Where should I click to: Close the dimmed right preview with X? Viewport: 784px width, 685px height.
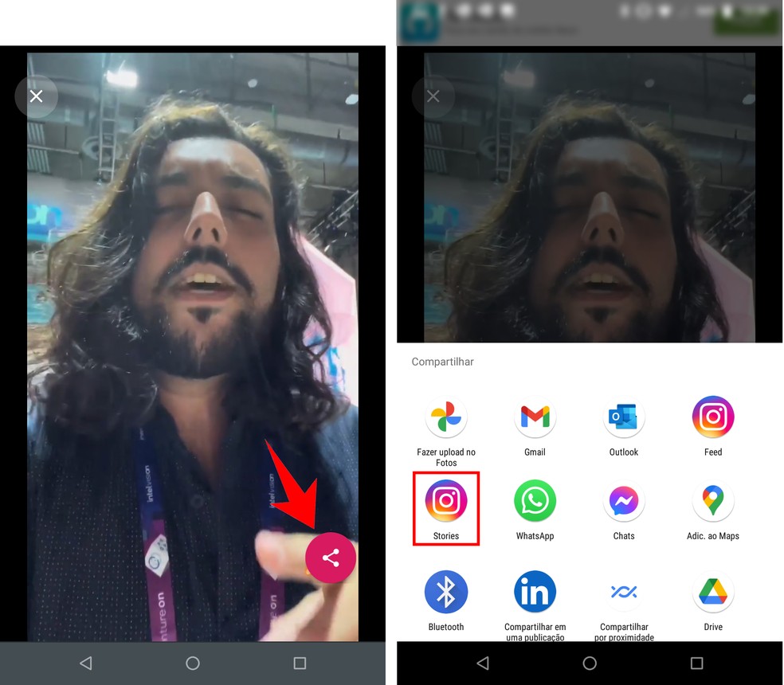433,96
